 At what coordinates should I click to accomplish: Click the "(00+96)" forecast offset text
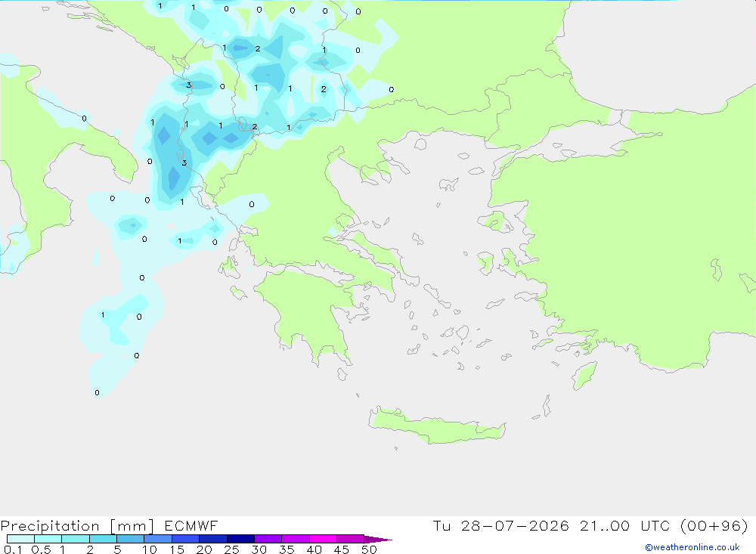click(x=714, y=525)
